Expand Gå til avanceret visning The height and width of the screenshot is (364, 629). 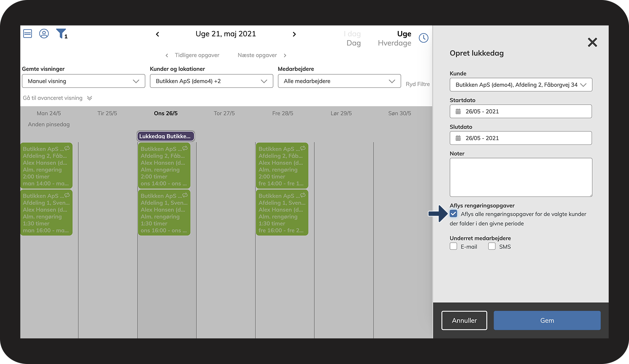click(x=57, y=98)
